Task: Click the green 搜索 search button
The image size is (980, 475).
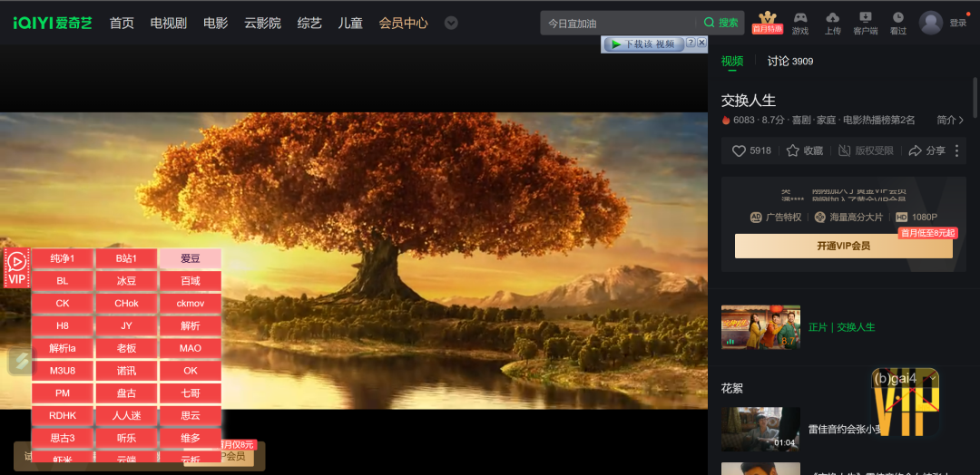Action: click(x=720, y=23)
